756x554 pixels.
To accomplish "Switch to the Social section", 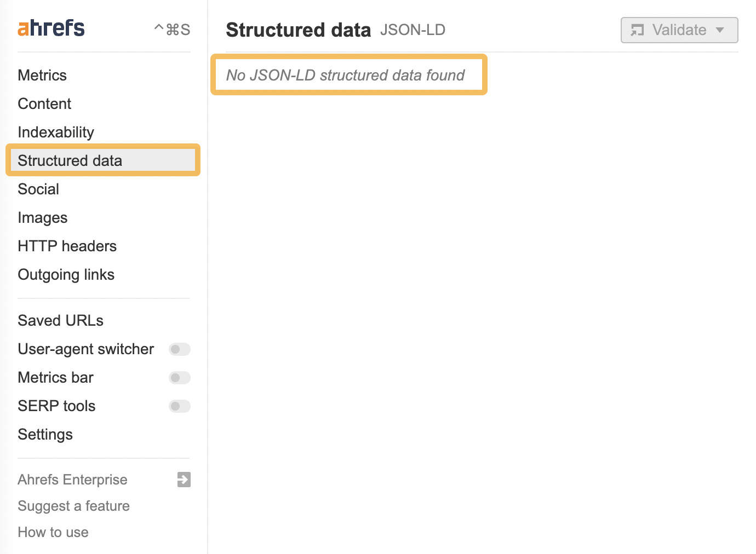I will [x=38, y=189].
